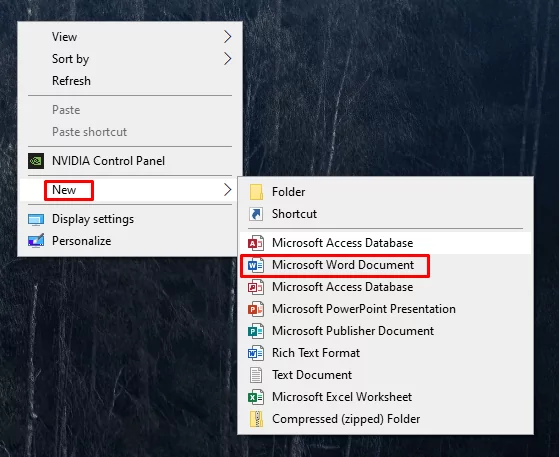This screenshot has width=559, height=457.
Task: Click the Word Document icon
Action: tap(256, 265)
